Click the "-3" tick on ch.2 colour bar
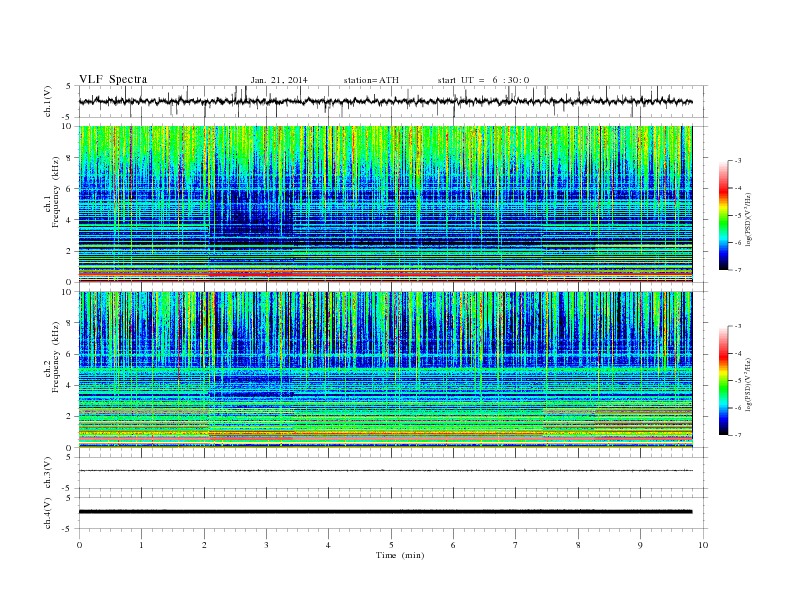792x612 pixels. (x=737, y=326)
